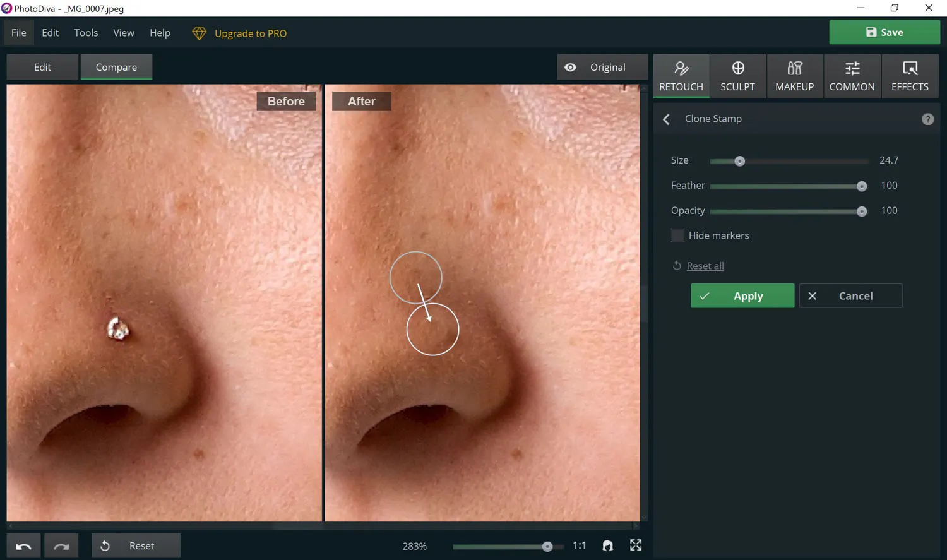Open the Makeup tools section
Viewport: 947px width, 560px height.
pos(794,76)
